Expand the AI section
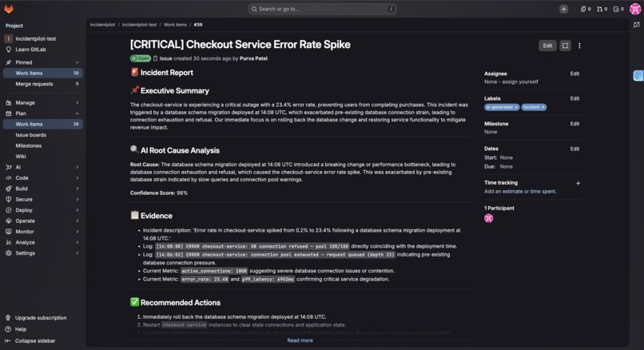Screen dimensions: 644x350 pyautogui.click(x=42, y=167)
